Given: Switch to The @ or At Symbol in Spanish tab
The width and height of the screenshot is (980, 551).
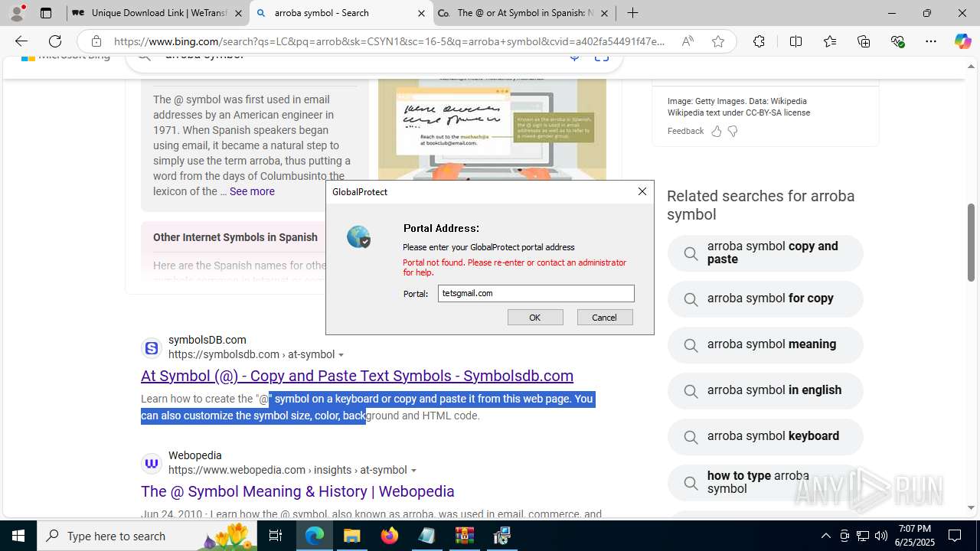Looking at the screenshot, I should tap(524, 13).
